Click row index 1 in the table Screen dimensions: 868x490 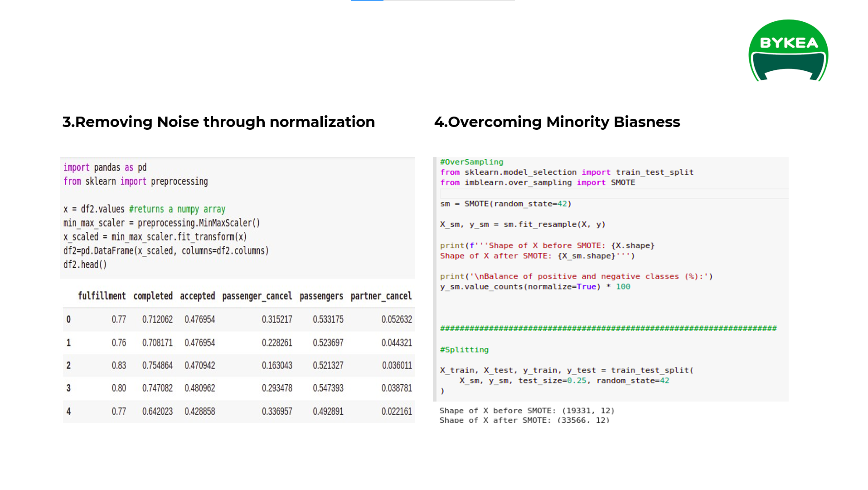[68, 343]
